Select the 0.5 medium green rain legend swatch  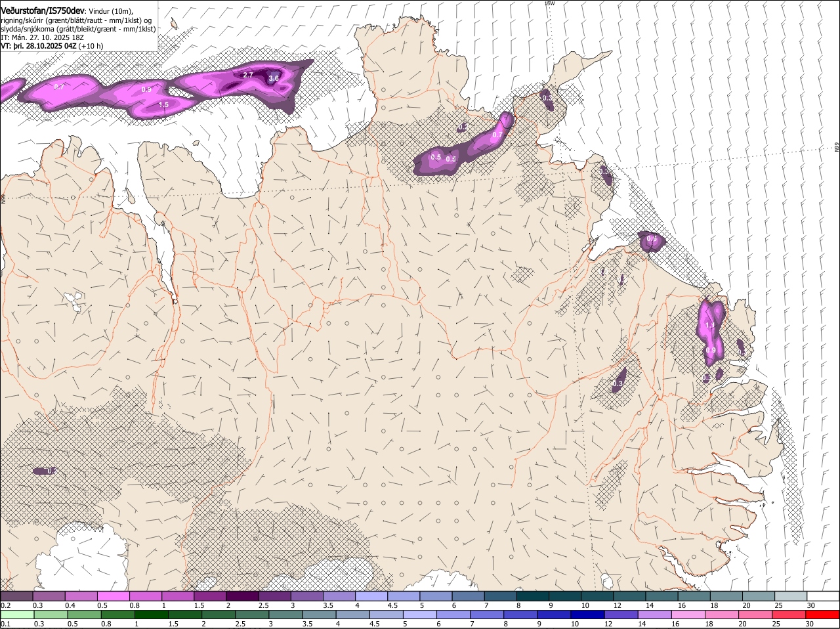tap(84, 615)
